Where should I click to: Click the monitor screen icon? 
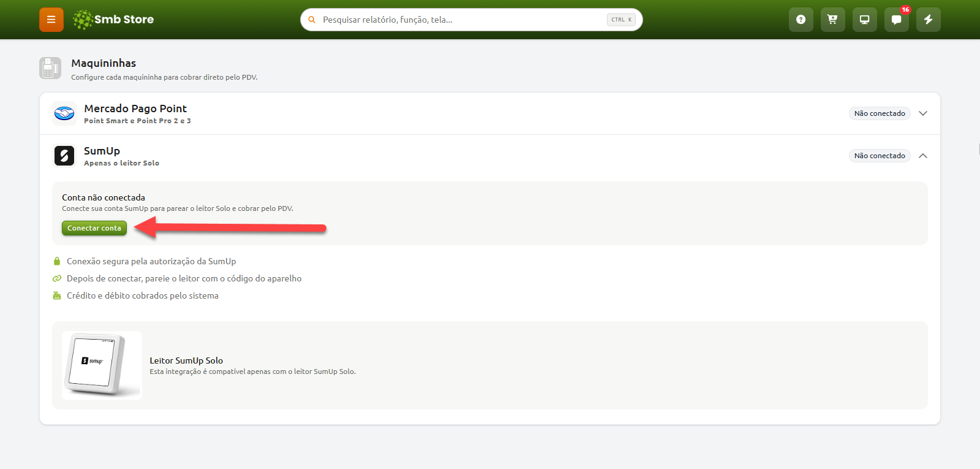[864, 20]
